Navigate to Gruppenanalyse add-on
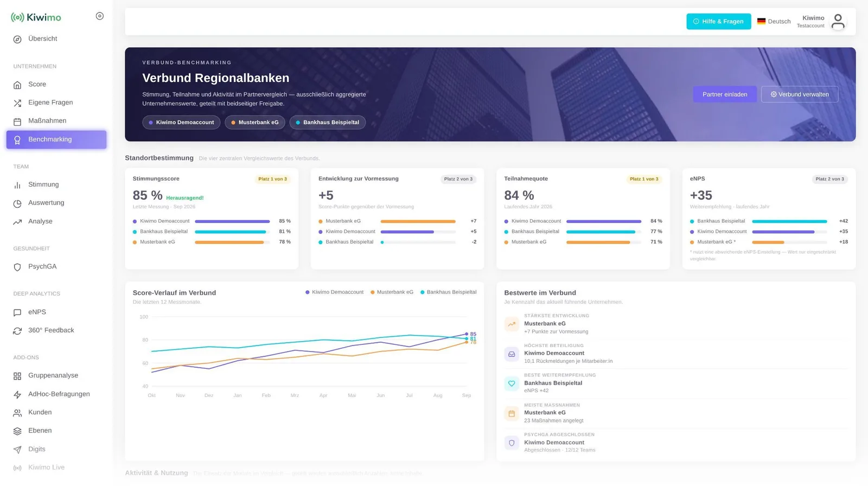Viewport: 868px width, 499px height. click(x=56, y=375)
